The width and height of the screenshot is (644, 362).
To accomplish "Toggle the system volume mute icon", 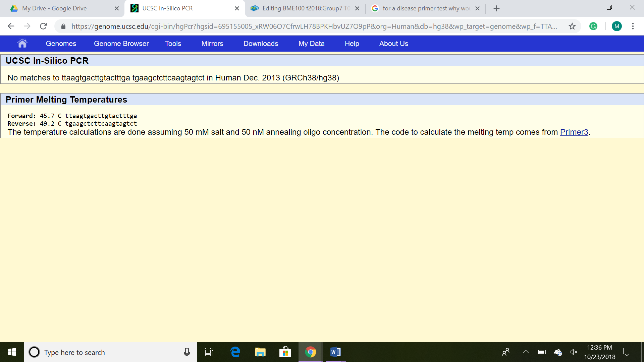I will (574, 352).
